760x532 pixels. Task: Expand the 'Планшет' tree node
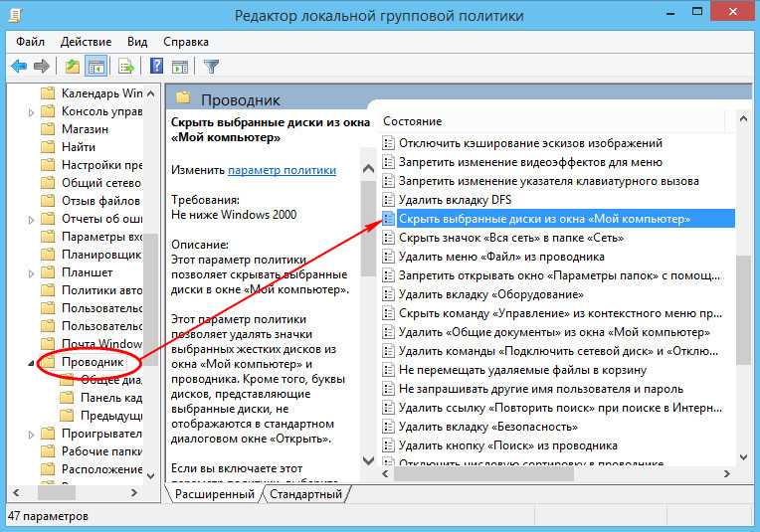coord(31,273)
